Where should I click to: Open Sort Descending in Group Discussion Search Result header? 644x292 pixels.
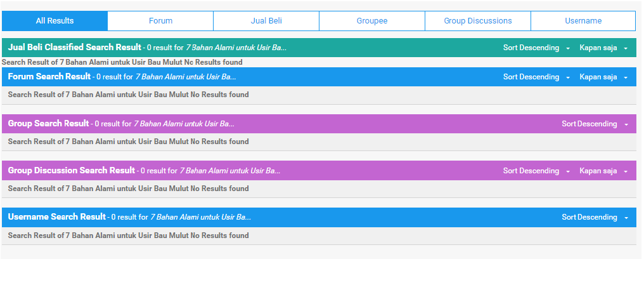(x=536, y=171)
